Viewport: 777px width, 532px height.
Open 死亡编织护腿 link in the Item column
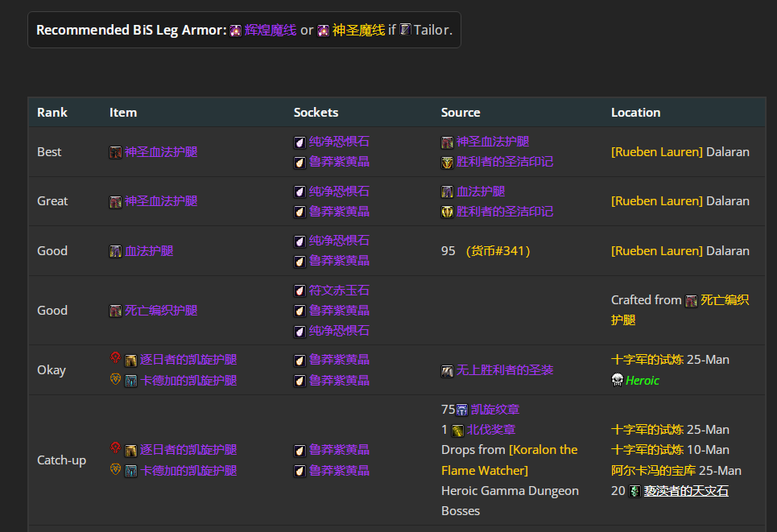point(160,311)
